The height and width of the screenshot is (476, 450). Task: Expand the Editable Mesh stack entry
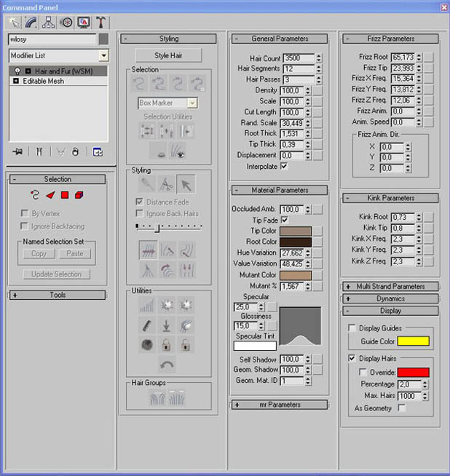[x=16, y=81]
